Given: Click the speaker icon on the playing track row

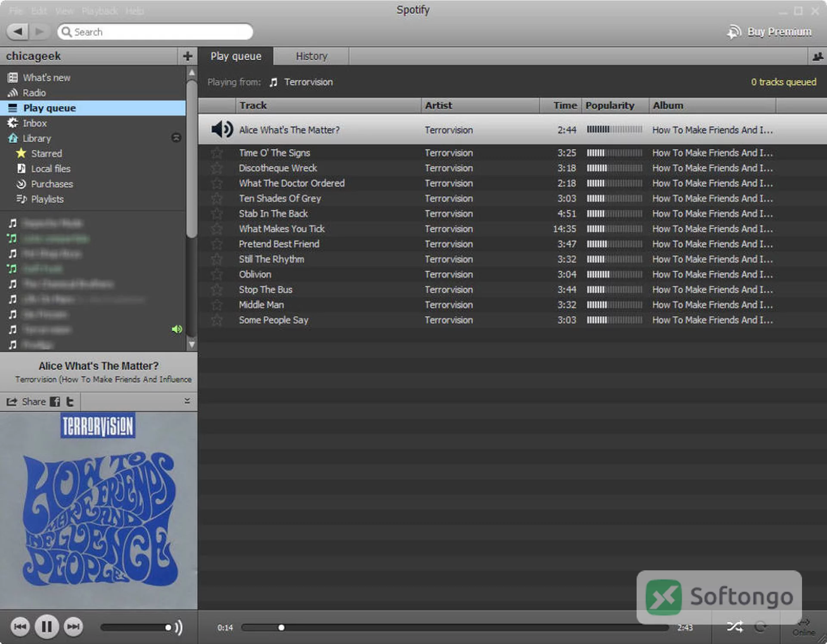Looking at the screenshot, I should (222, 129).
